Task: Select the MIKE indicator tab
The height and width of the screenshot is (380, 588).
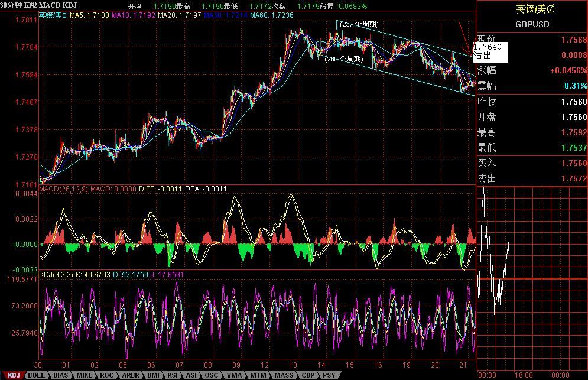Action: pos(84,375)
